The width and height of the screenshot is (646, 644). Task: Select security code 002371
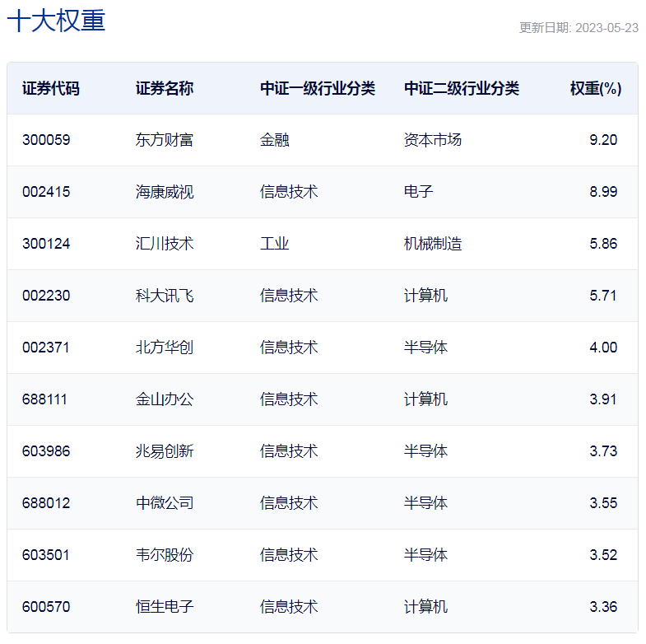click(x=46, y=348)
